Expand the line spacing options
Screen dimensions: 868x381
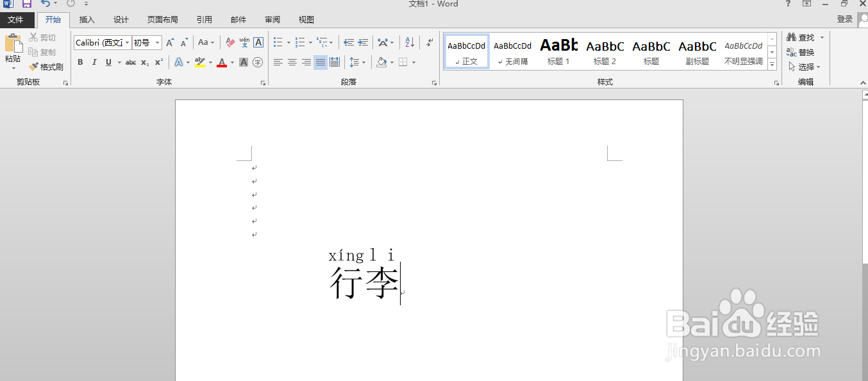click(363, 62)
